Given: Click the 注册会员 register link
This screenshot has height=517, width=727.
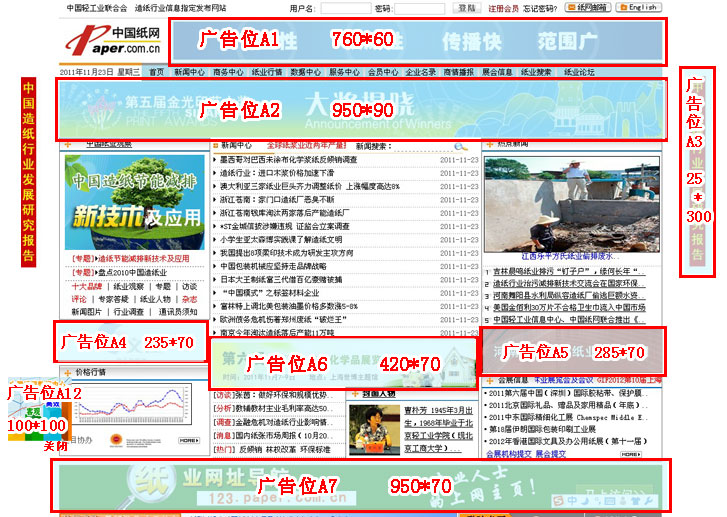Looking at the screenshot, I should 503,8.
